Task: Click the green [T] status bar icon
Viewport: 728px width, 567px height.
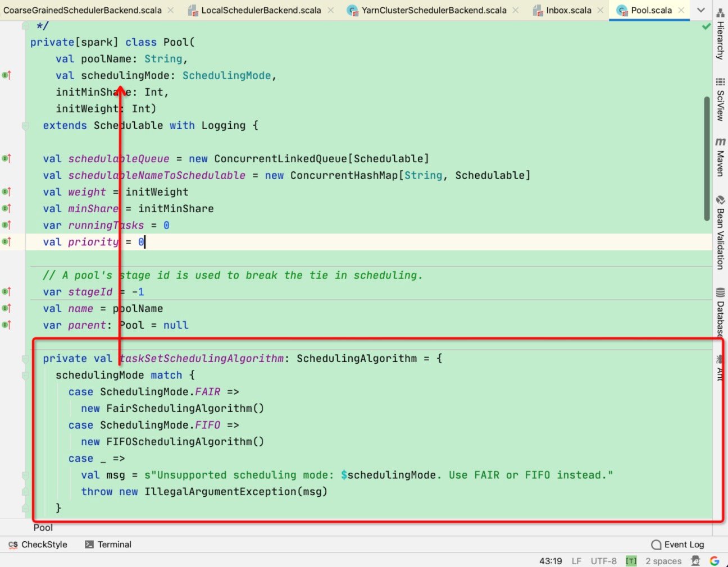Action: (x=631, y=561)
